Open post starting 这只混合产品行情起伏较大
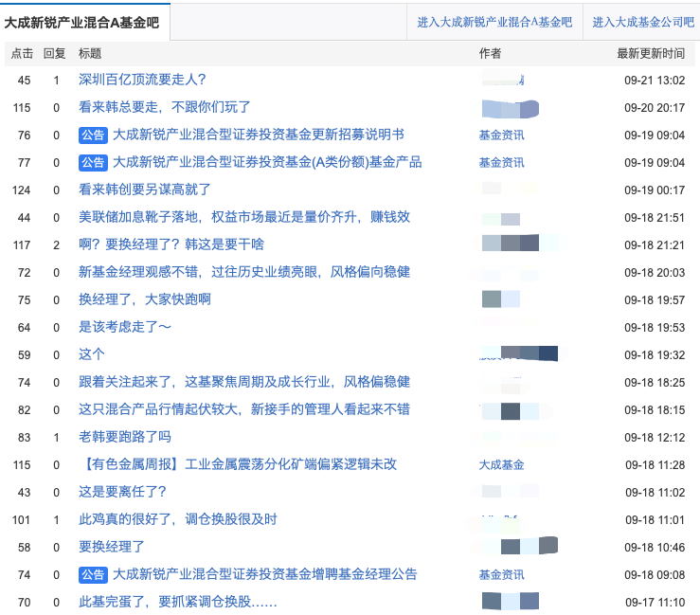 tap(244, 409)
